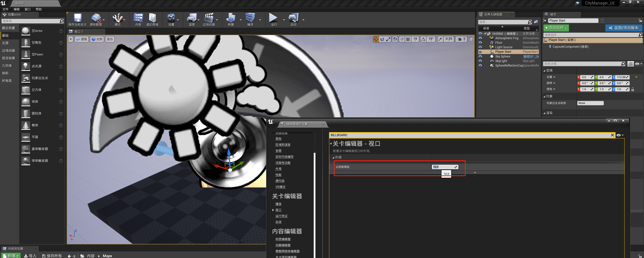
Task: Select CapsuleComponent in the components list
Action: [570, 47]
